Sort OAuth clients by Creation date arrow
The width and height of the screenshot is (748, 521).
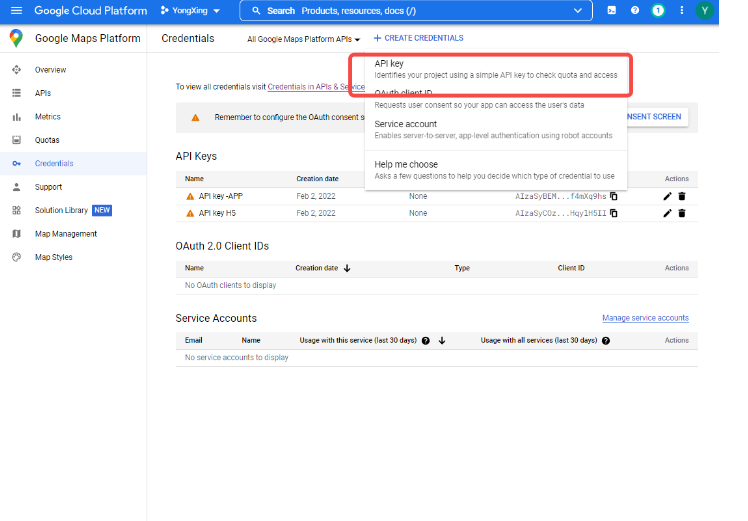point(347,268)
